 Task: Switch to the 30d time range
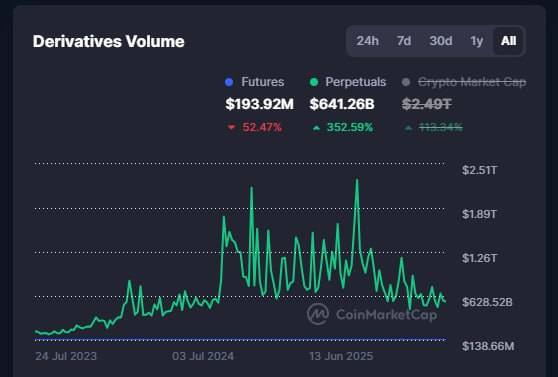[x=441, y=41]
